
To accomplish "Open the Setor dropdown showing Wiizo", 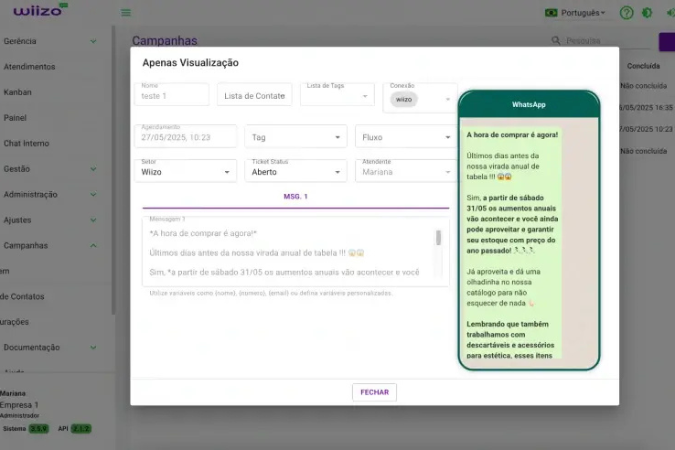I will 186,171.
